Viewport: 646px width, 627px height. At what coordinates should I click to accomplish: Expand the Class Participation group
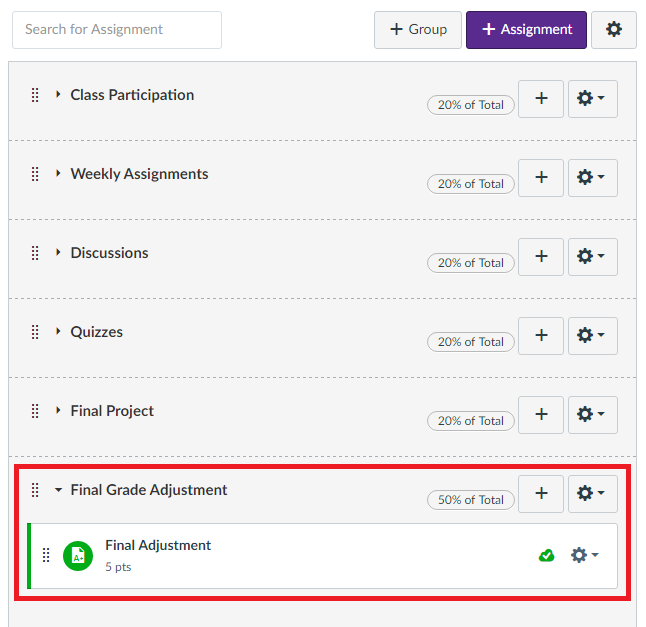(x=58, y=95)
